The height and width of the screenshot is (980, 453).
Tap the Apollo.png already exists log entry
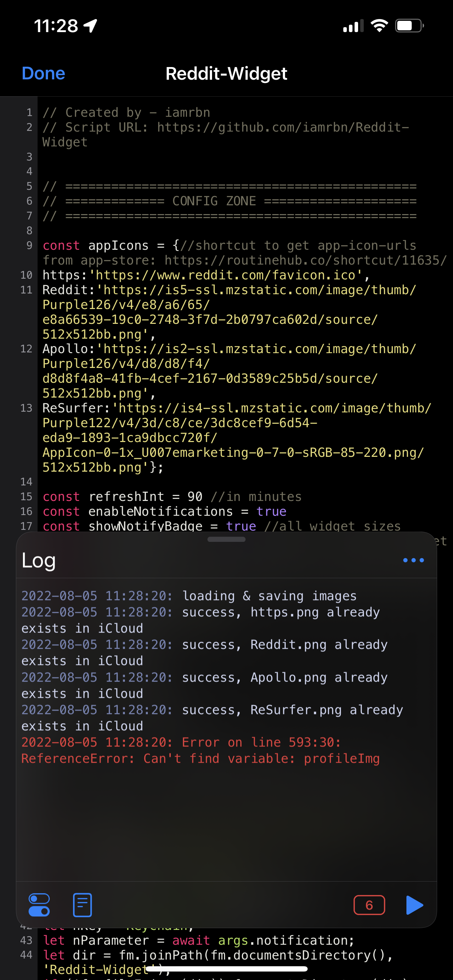205,685
